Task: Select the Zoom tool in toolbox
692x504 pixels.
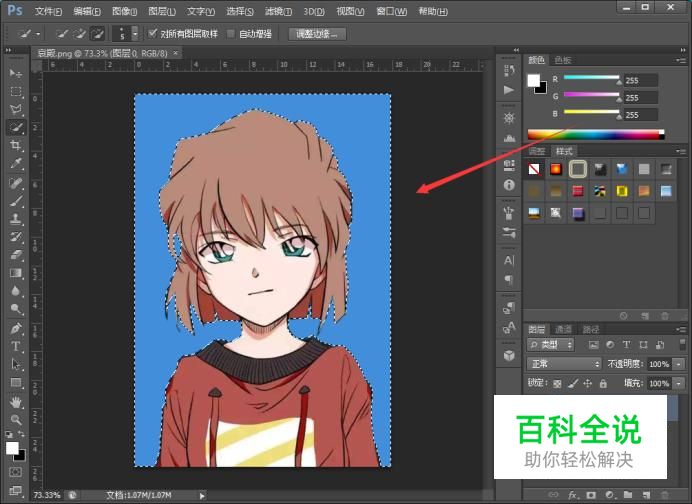Action: 16,420
